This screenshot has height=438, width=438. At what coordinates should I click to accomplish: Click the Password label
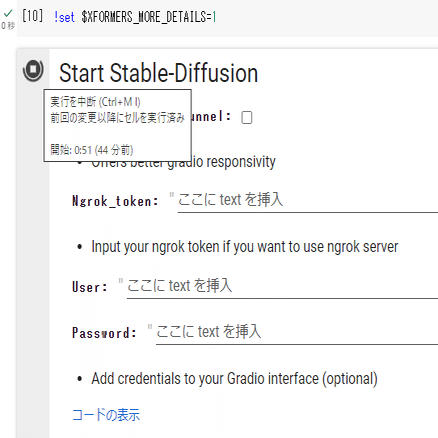[104, 333]
